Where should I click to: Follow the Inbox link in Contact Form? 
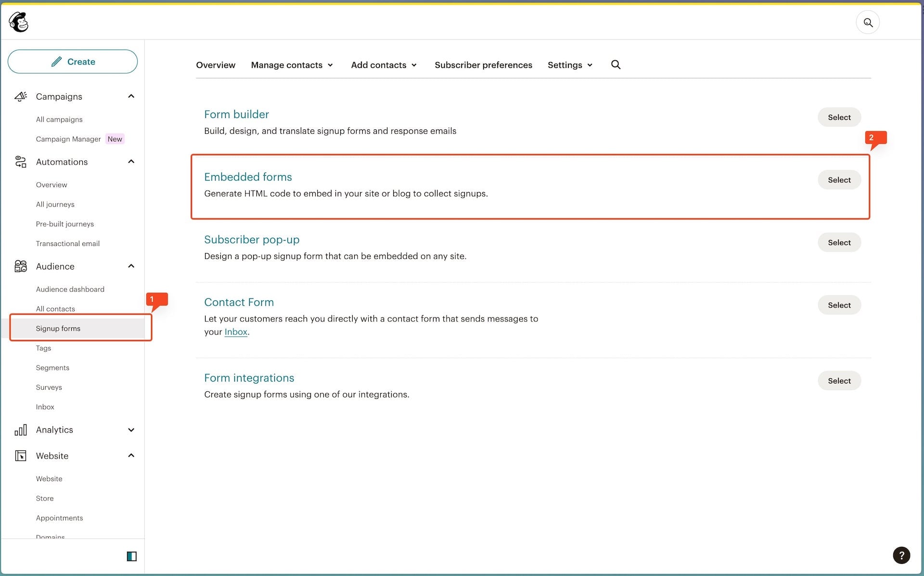pyautogui.click(x=236, y=332)
